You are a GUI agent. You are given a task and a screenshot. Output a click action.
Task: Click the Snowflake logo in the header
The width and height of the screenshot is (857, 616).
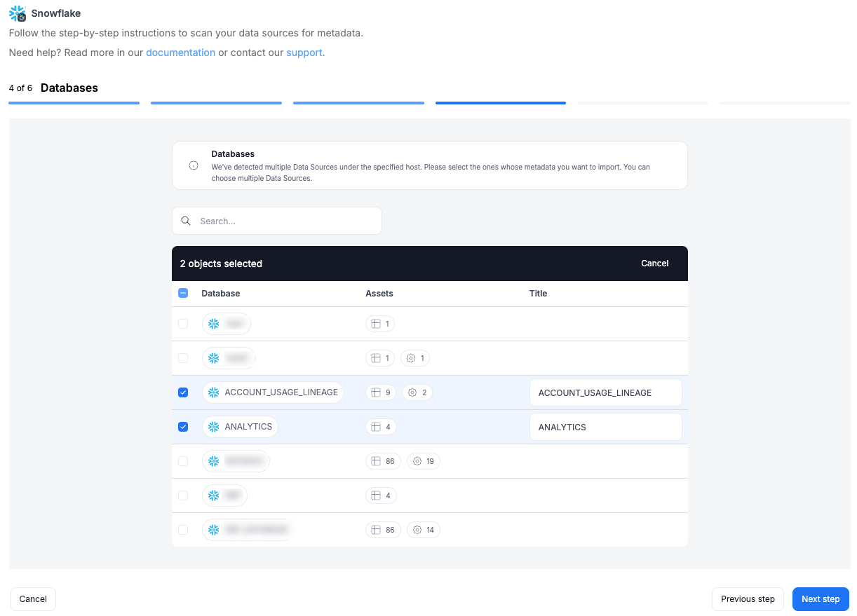pyautogui.click(x=18, y=13)
